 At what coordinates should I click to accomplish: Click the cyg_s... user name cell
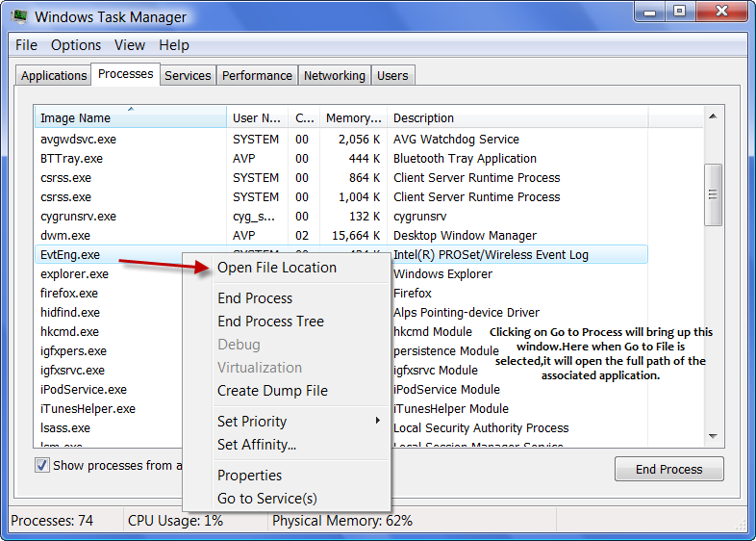click(x=254, y=217)
